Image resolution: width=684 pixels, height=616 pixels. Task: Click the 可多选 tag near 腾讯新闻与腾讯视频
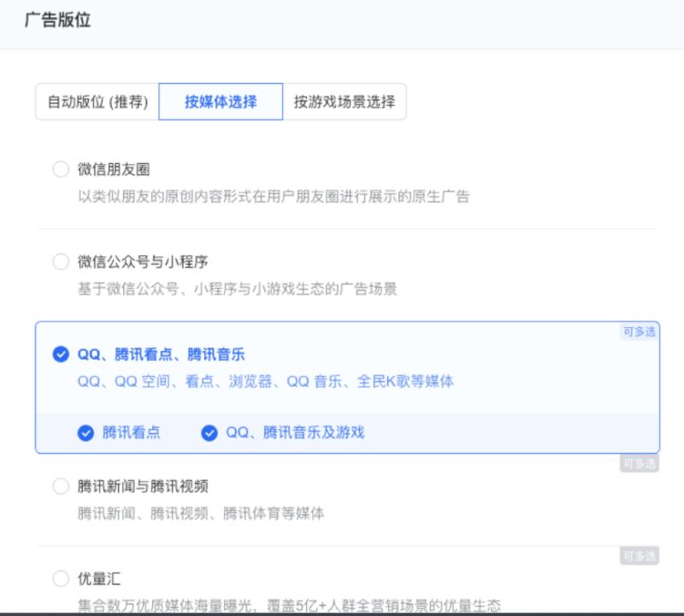coord(639,463)
